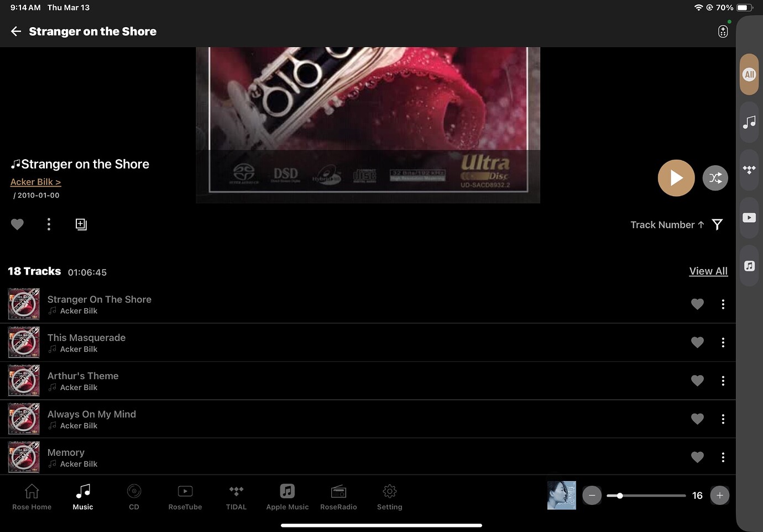Open options for Stranger On The Shore track
Viewport: 763px width, 532px height.
723,304
